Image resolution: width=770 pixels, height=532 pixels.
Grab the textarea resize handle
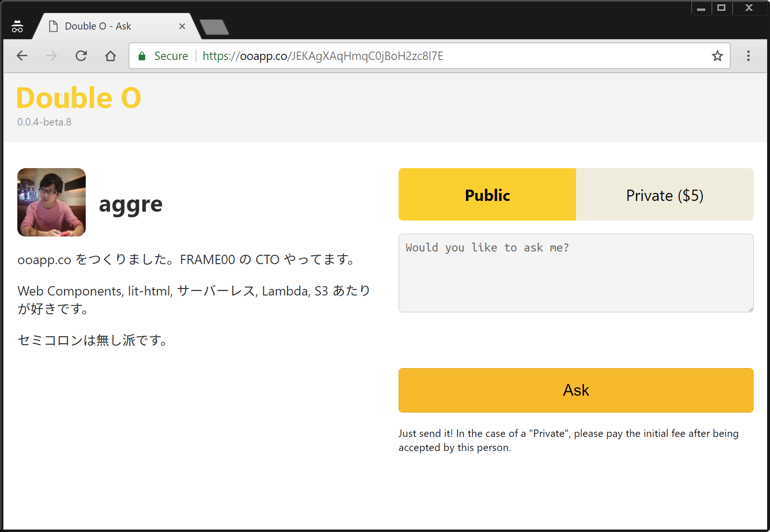click(750, 309)
